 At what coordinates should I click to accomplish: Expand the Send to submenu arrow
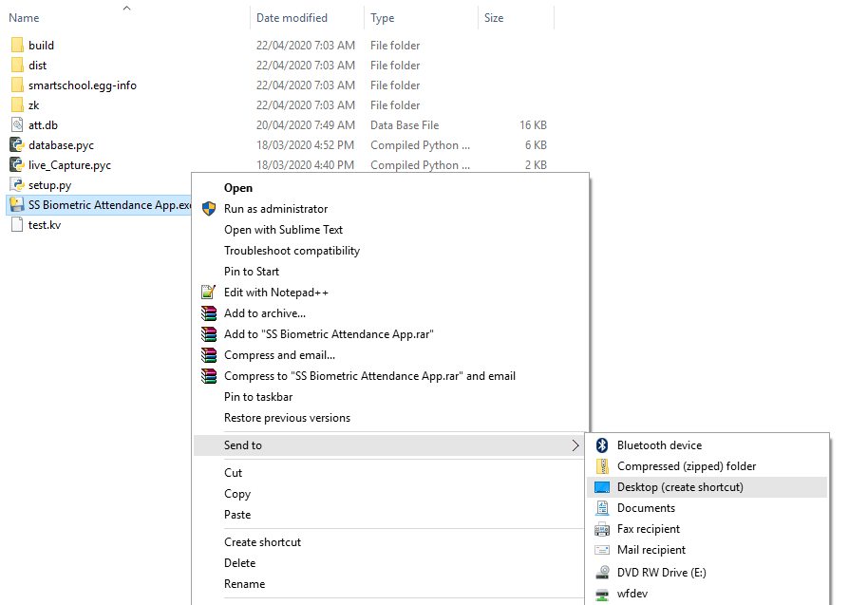576,445
